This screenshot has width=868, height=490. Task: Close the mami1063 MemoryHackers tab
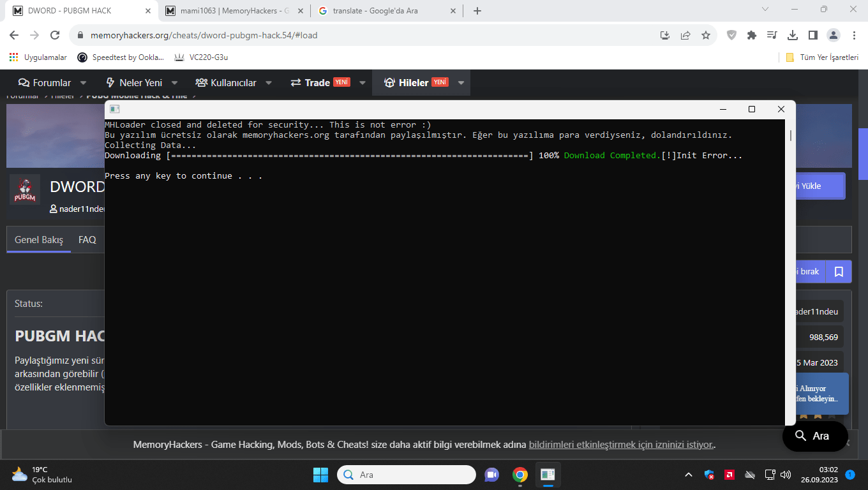[301, 11]
